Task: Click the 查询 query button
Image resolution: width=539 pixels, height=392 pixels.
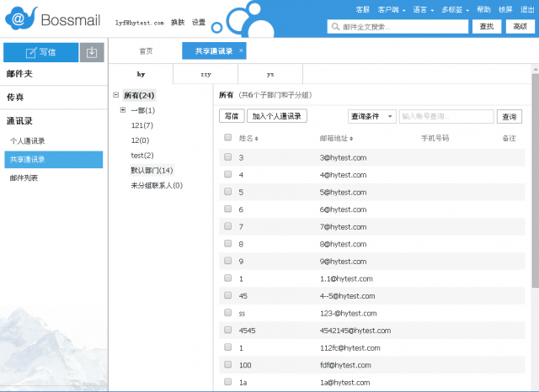Action: tap(509, 116)
